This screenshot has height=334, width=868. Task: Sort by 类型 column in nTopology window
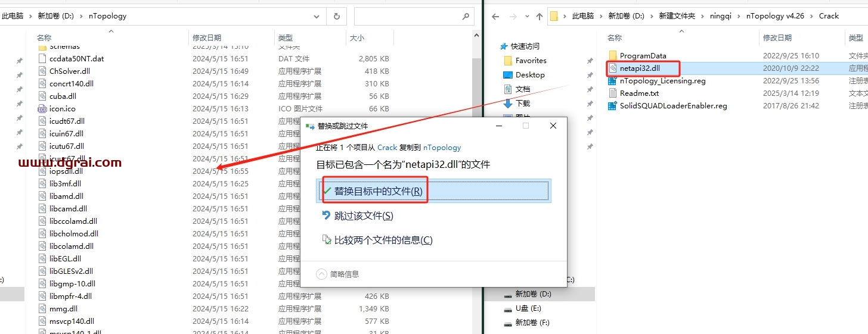[x=286, y=38]
